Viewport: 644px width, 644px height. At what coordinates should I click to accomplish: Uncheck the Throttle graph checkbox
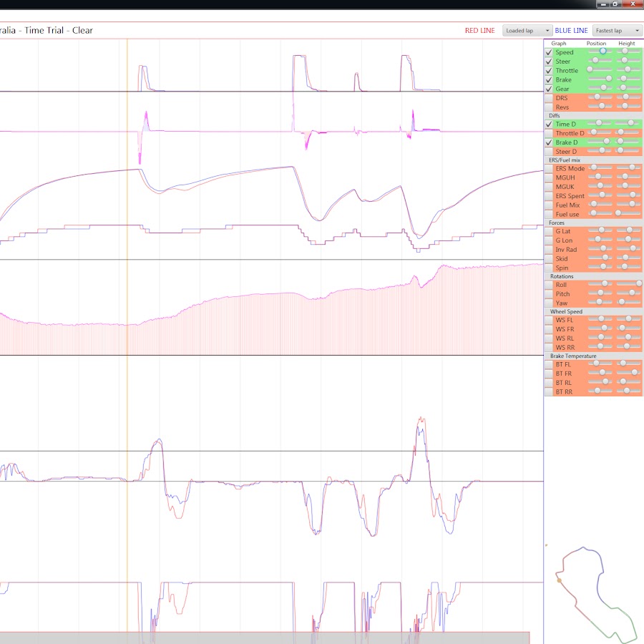tap(549, 71)
